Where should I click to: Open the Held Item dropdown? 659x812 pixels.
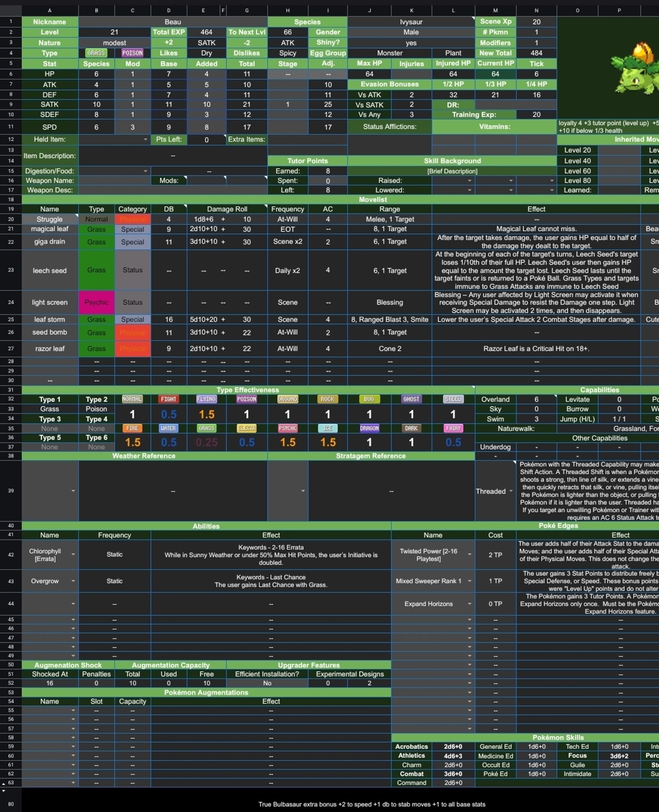145,139
